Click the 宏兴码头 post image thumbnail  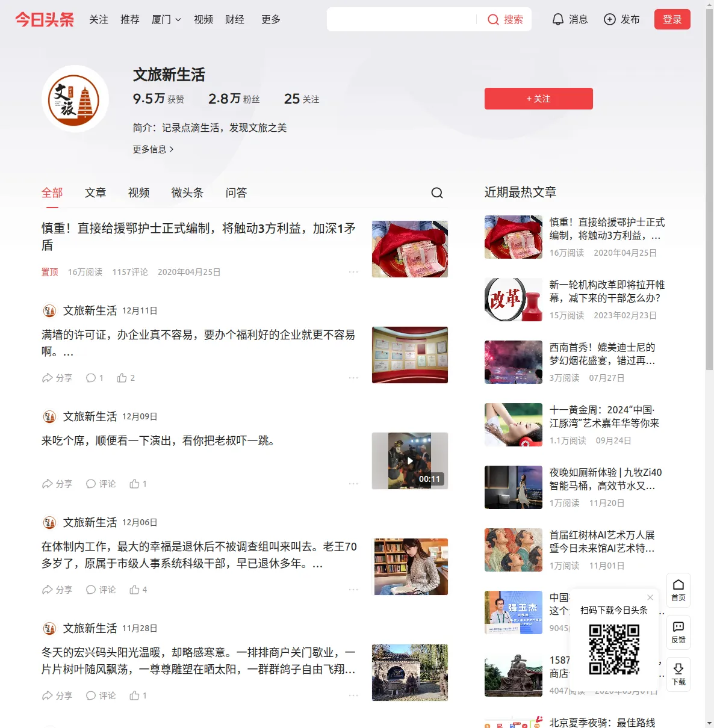(410, 673)
